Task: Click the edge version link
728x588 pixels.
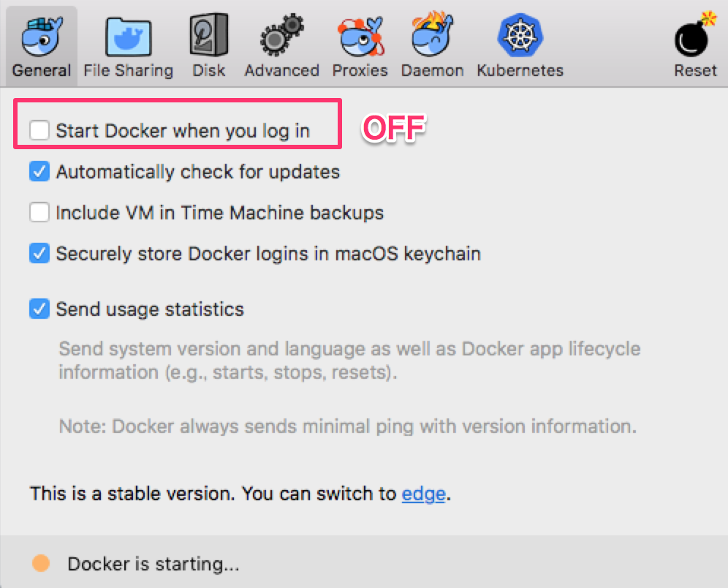Action: pos(423,494)
